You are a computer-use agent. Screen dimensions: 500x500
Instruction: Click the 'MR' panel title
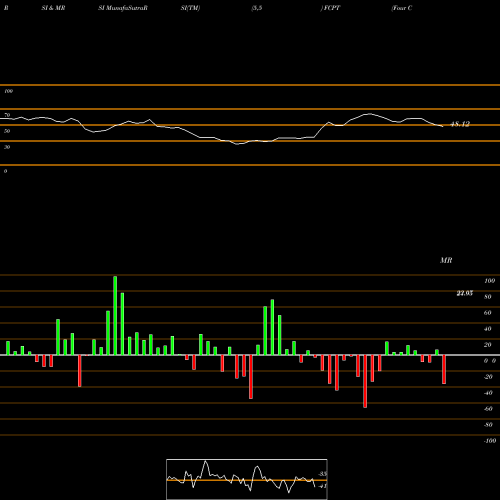[446, 260]
